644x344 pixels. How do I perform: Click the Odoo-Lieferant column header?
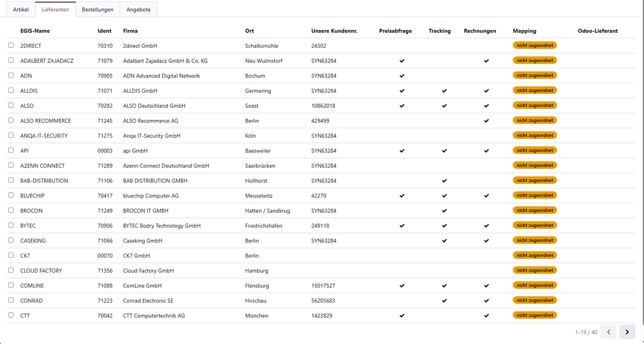point(598,31)
